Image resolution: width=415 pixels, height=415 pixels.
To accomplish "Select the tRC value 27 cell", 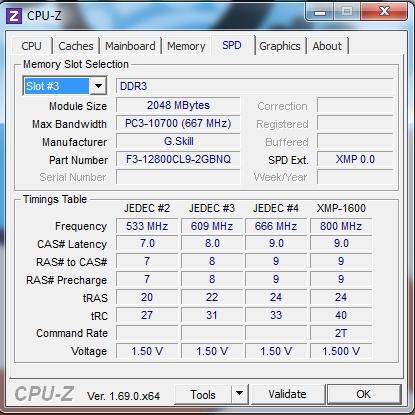I will coord(147,315).
